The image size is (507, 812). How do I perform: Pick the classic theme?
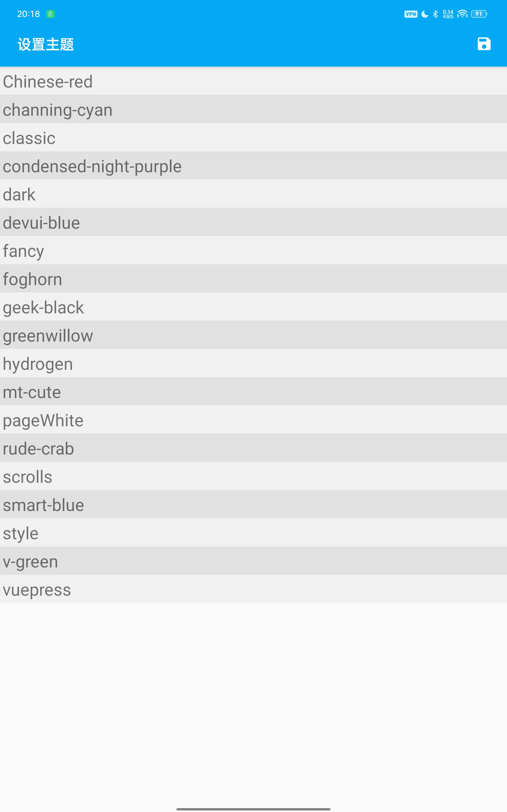coord(253,137)
